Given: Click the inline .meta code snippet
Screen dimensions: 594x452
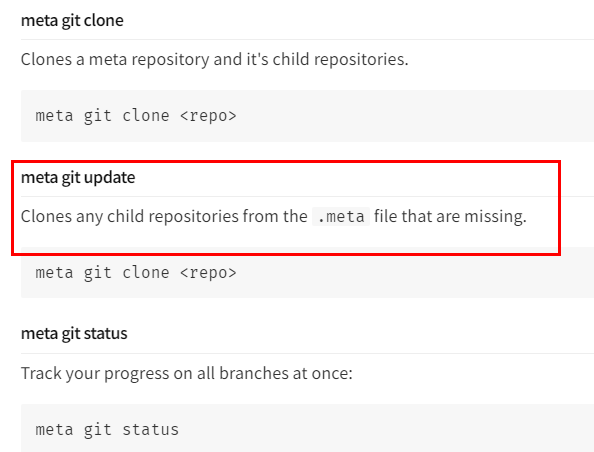Looking at the screenshot, I should [341, 217].
